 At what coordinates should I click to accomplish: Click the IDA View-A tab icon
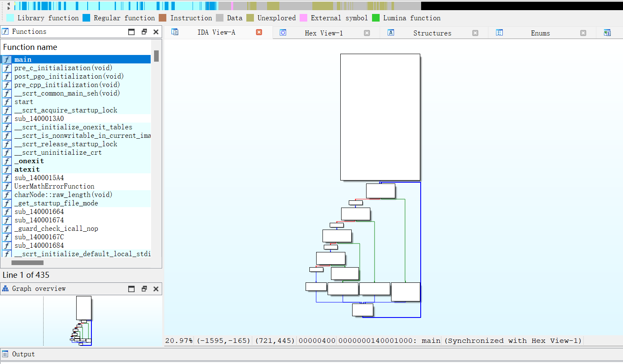(175, 32)
